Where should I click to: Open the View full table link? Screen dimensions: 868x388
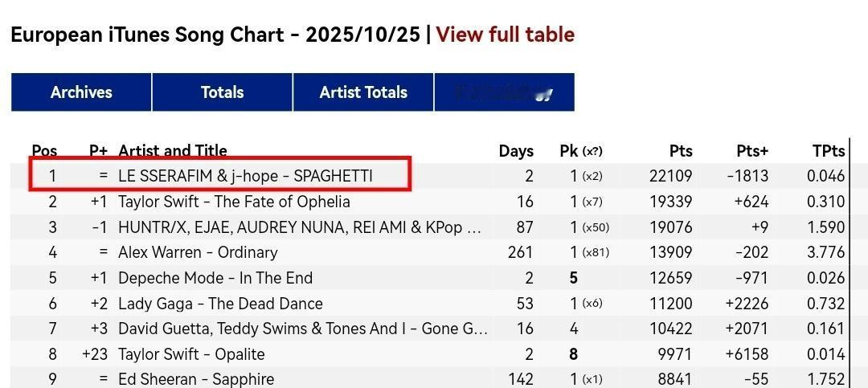(x=505, y=35)
